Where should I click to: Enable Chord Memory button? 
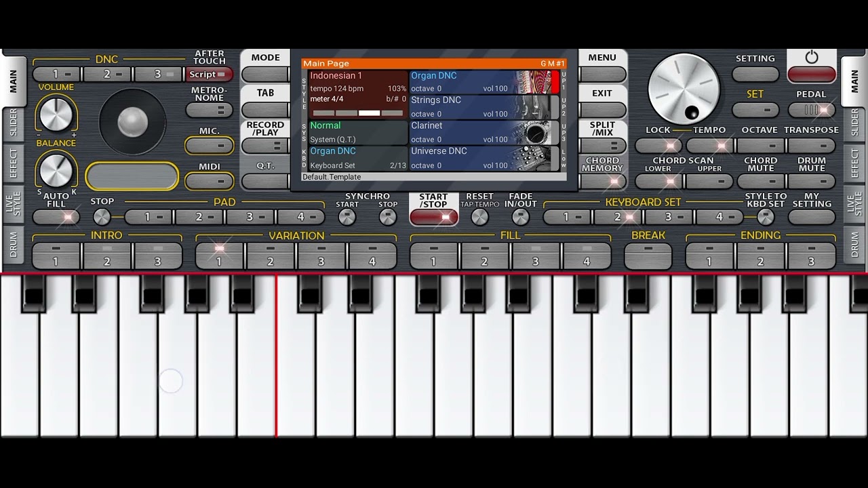(x=602, y=181)
